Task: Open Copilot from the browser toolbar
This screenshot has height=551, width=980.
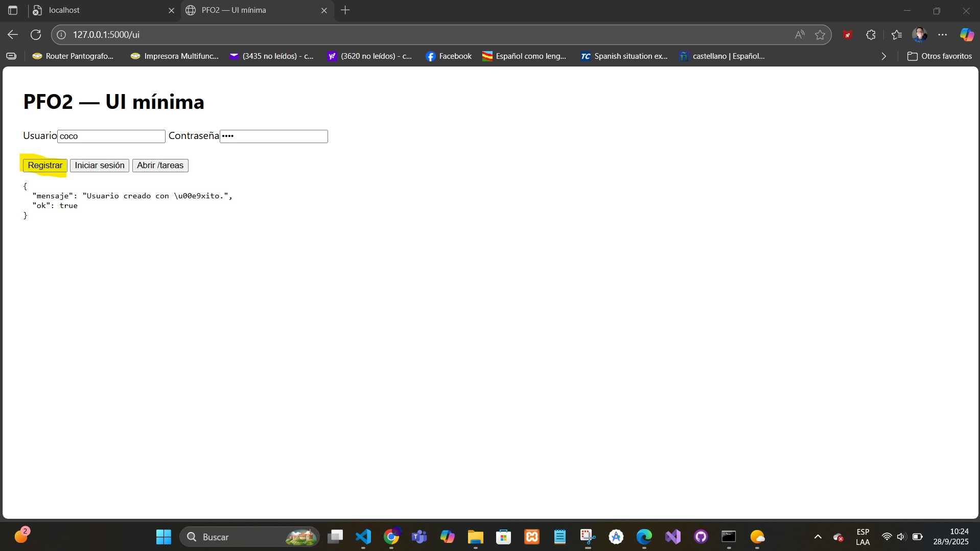Action: [x=966, y=35]
